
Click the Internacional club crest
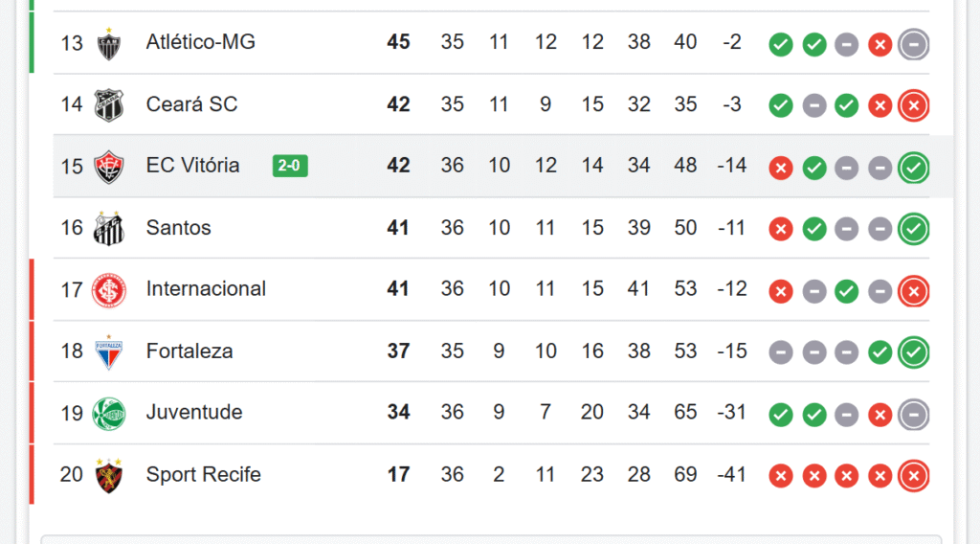tap(109, 290)
